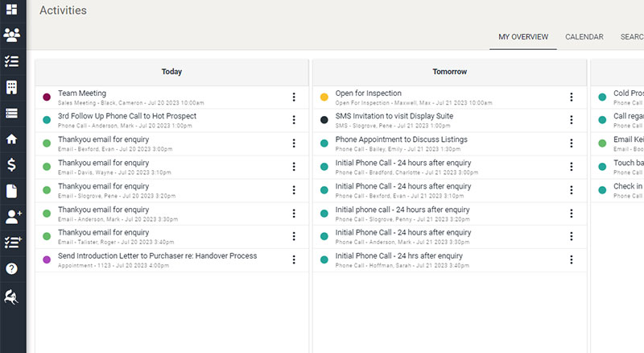The image size is (644, 353).
Task: Open 3rd Follow Up Phone Call to Hot Prospect
Action: (171, 120)
